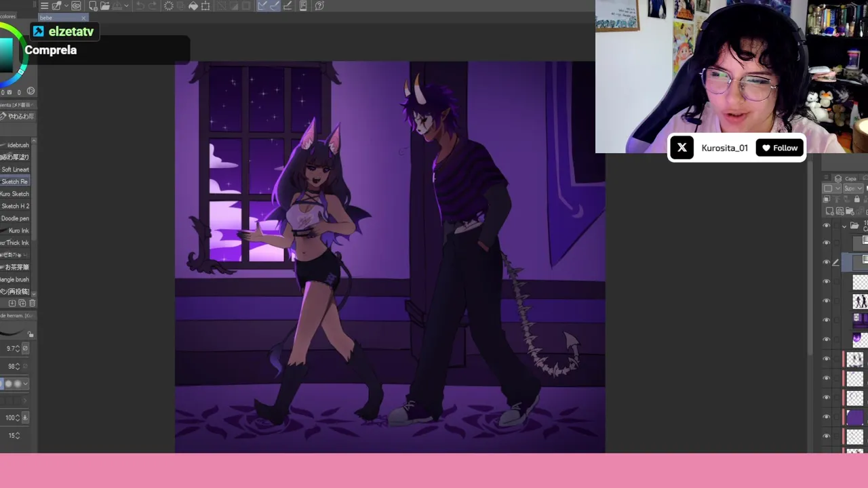
Task: Click the Capa layers panel tab
Action: [846, 179]
